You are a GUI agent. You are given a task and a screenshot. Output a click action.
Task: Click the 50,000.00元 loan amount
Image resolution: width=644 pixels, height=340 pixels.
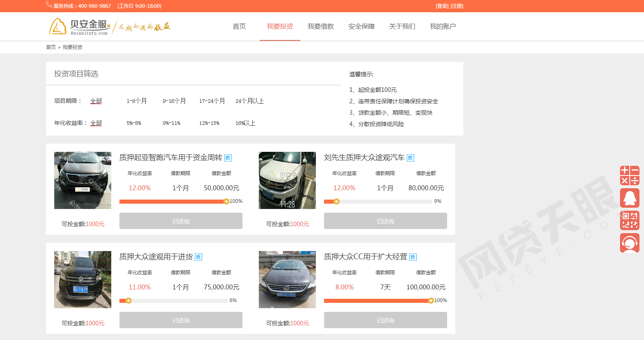point(222,188)
